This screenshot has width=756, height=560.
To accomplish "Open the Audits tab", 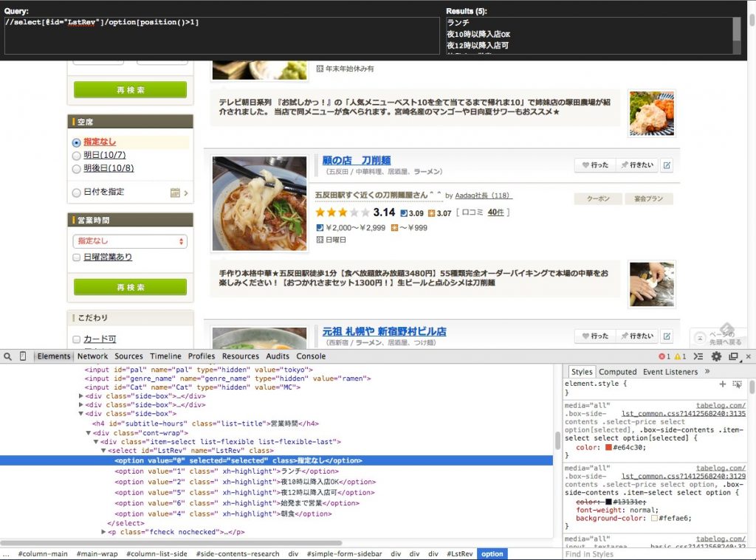I will 278,356.
